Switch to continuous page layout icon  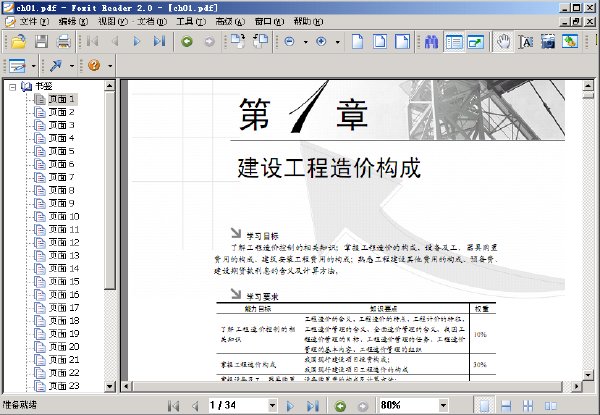506,405
